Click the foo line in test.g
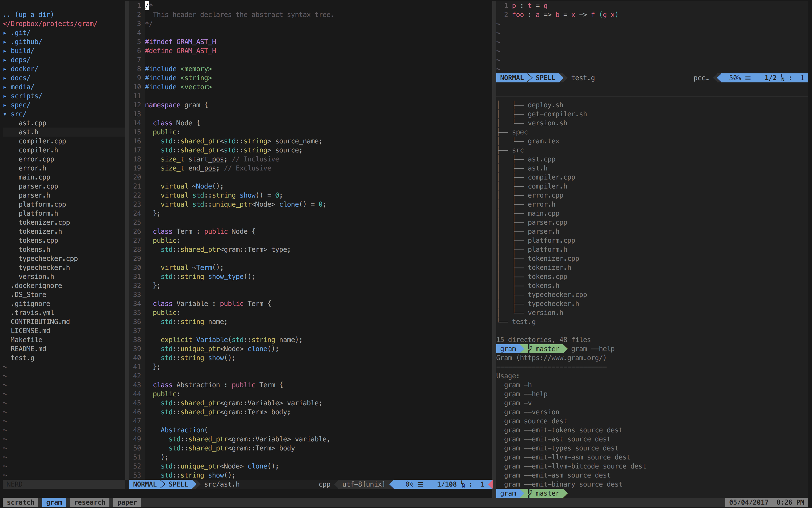This screenshot has height=508, width=812. pos(565,15)
